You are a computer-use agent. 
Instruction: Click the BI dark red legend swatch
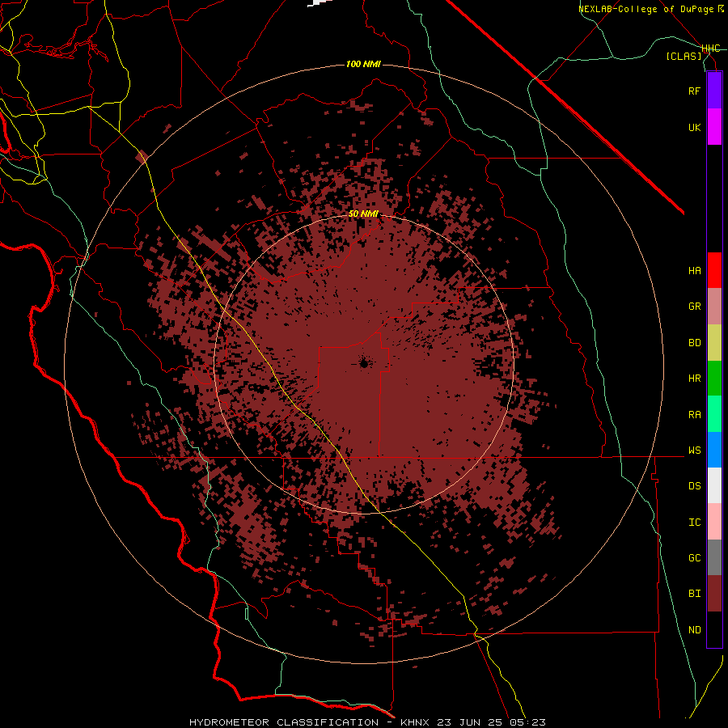coord(714,594)
